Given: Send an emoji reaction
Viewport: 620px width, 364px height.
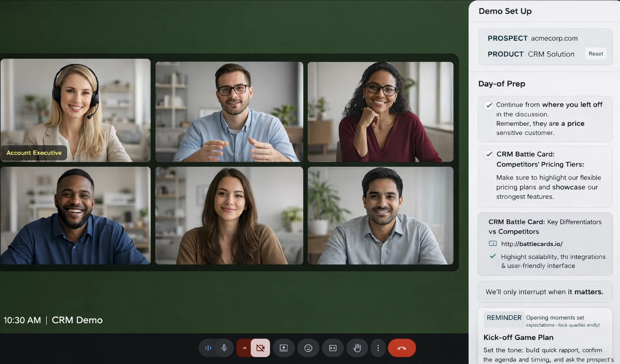Looking at the screenshot, I should [x=308, y=348].
